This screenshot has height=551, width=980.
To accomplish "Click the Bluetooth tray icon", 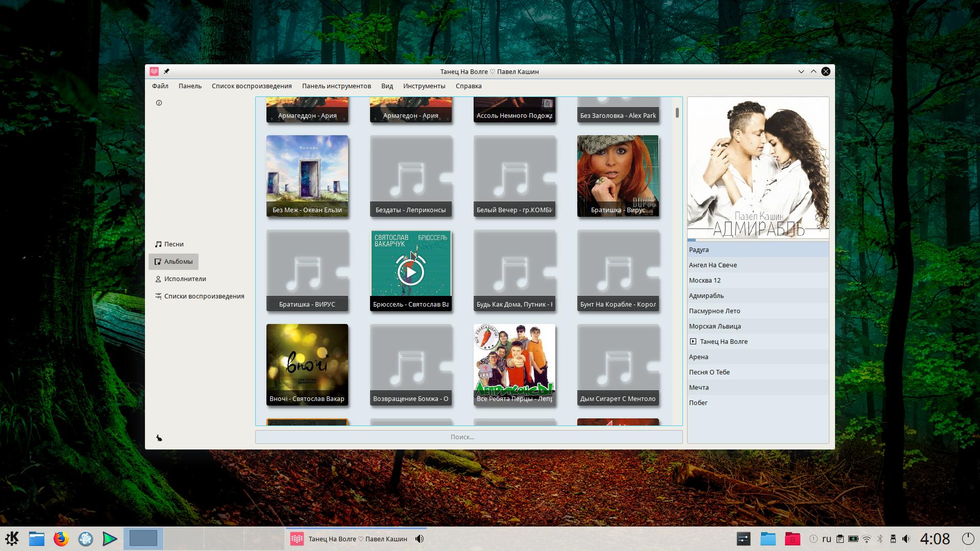I will click(x=880, y=539).
